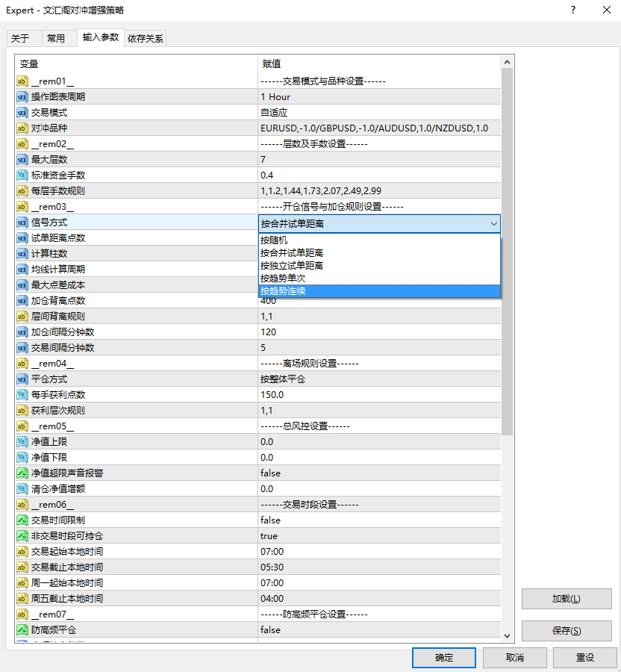Screen dimensions: 621x672
Task: Toggle 交易时间限制 setting
Action: pyautogui.click(x=373, y=520)
